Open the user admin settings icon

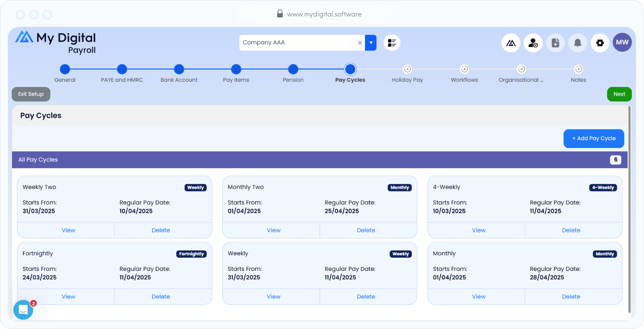click(x=533, y=43)
